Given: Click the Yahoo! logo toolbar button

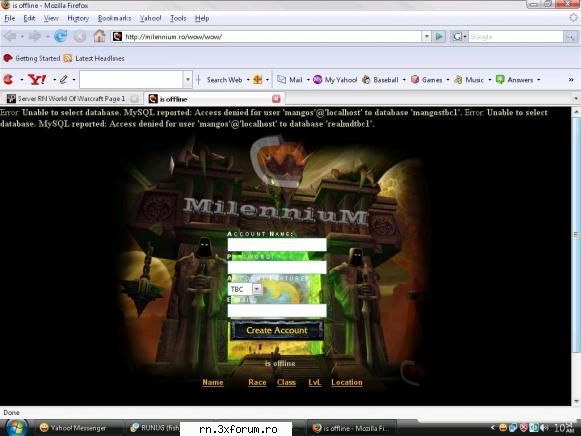Looking at the screenshot, I should (x=37, y=79).
